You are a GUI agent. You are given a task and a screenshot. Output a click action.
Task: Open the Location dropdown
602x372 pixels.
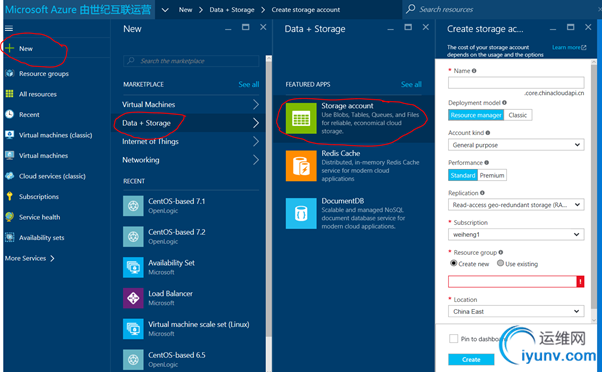pos(516,311)
